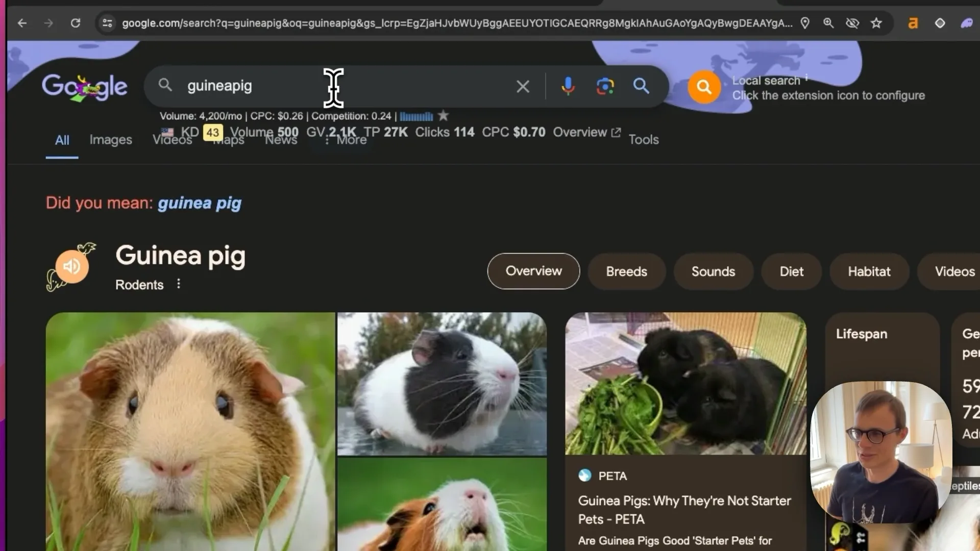Image resolution: width=980 pixels, height=551 pixels.
Task: Click the orange Local search extension icon
Action: point(704,87)
